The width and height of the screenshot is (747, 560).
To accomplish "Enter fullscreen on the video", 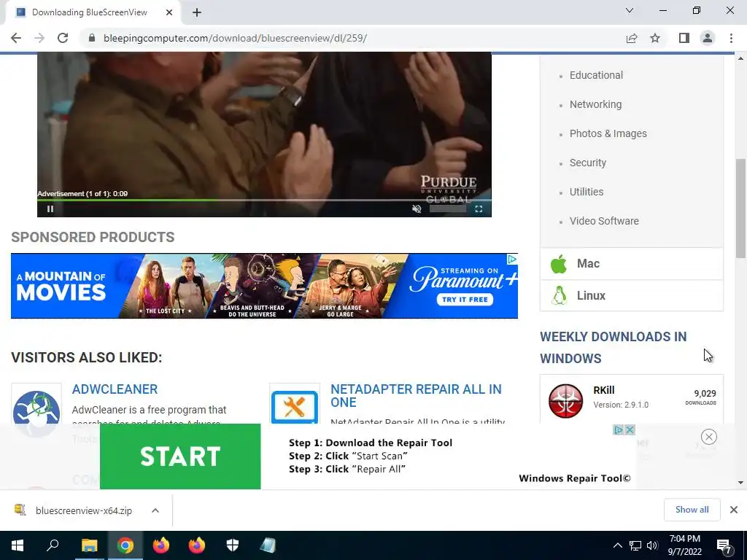I will (479, 209).
